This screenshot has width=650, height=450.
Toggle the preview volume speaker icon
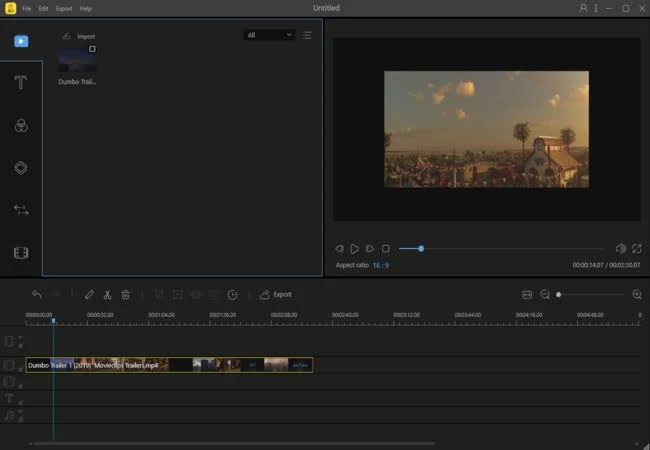[621, 248]
